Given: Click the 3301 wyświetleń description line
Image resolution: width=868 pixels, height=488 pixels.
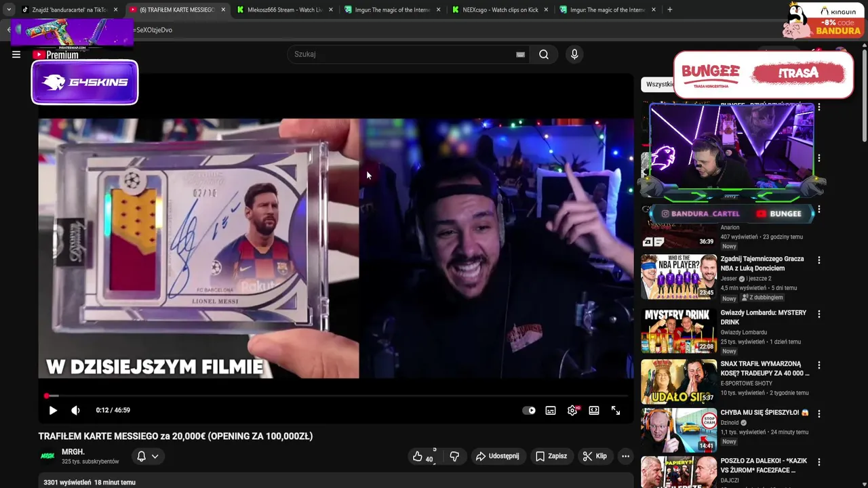Looking at the screenshot, I should [x=90, y=483].
